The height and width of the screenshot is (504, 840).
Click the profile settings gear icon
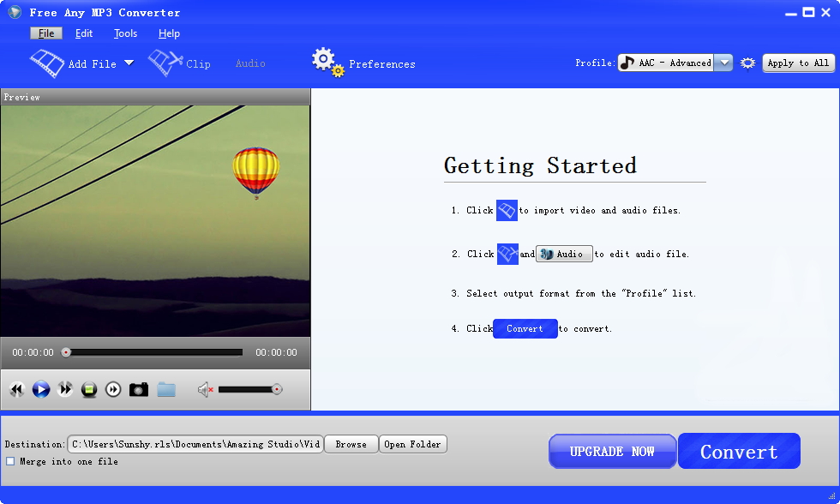(x=747, y=63)
